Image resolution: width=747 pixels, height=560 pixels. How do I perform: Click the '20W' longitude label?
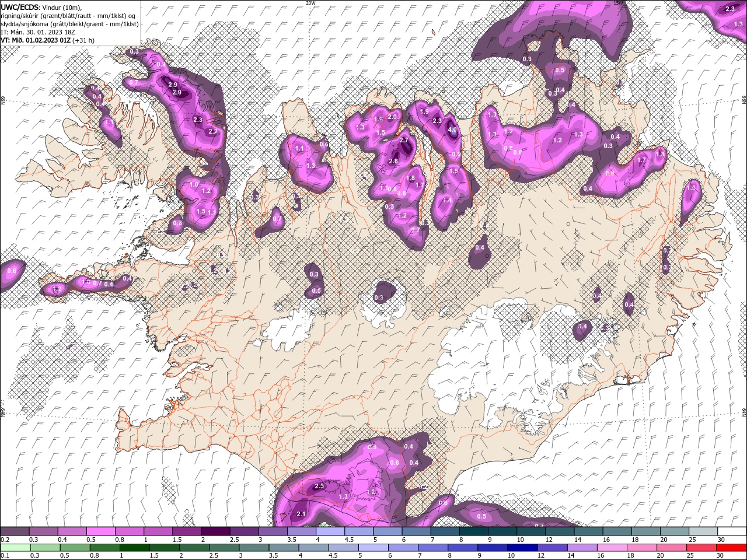310,3
